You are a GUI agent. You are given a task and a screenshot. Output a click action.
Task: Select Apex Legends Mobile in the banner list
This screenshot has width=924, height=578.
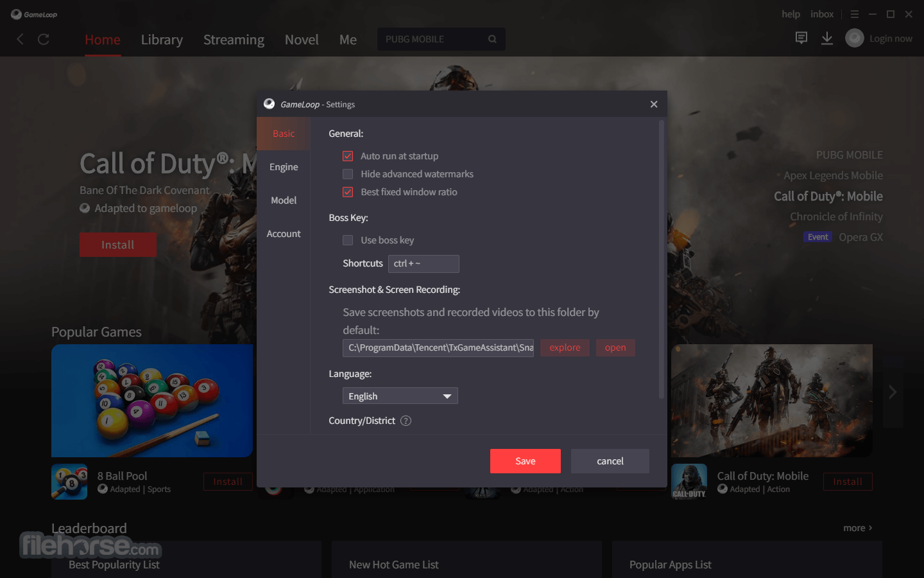[x=833, y=175]
